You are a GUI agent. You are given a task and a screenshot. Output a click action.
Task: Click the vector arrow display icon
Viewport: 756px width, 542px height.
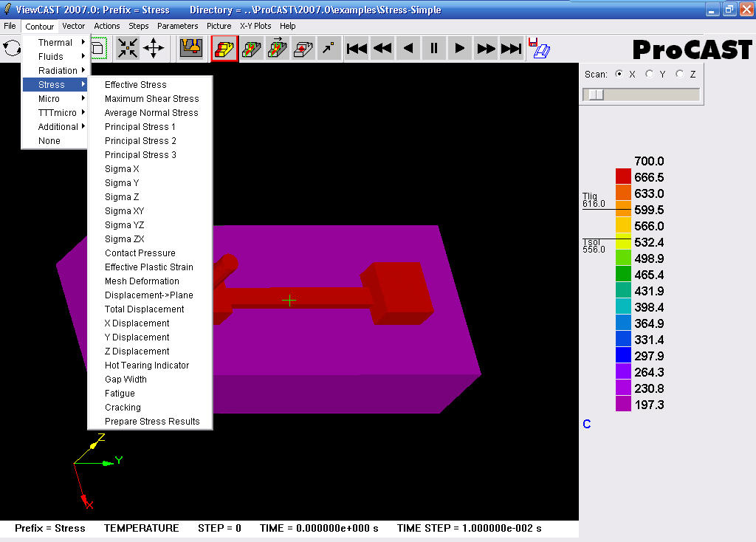[329, 48]
